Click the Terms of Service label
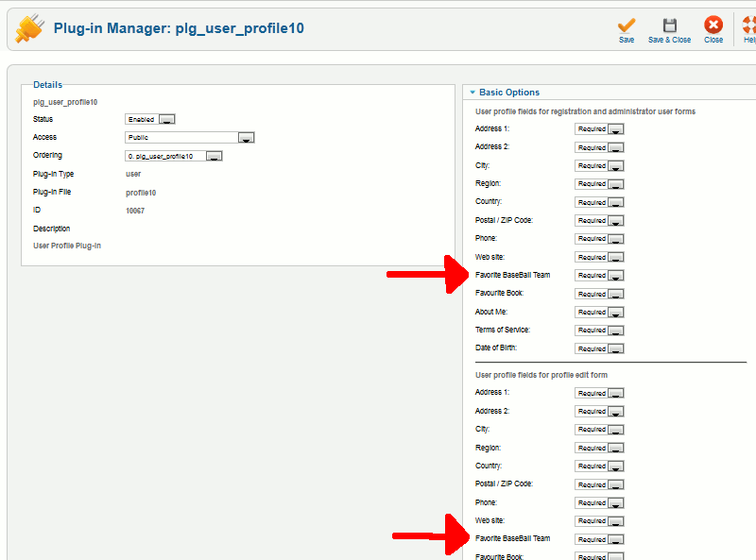Image resolution: width=756 pixels, height=560 pixels. tap(503, 330)
